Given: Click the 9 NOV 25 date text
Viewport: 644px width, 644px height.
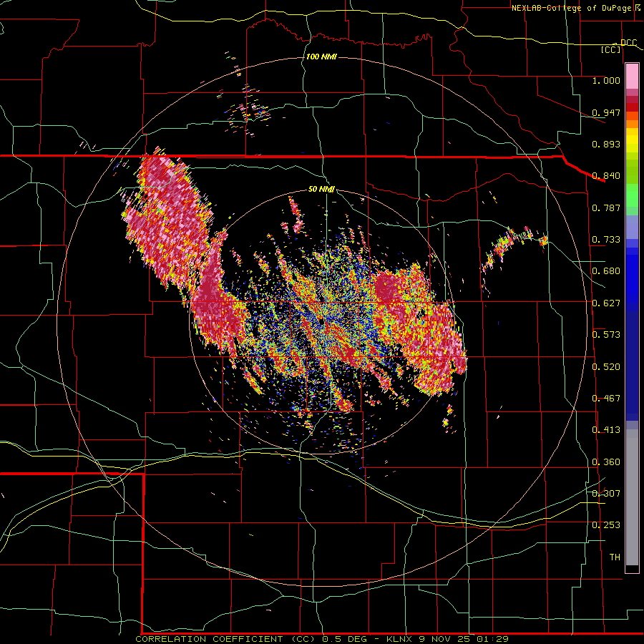Looking at the screenshot, I should click(446, 639).
